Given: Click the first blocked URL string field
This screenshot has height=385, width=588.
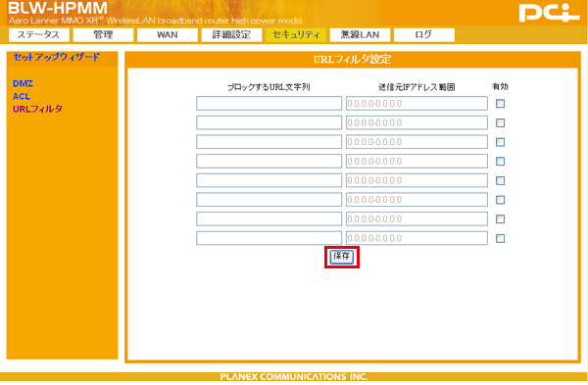Looking at the screenshot, I should (x=269, y=104).
